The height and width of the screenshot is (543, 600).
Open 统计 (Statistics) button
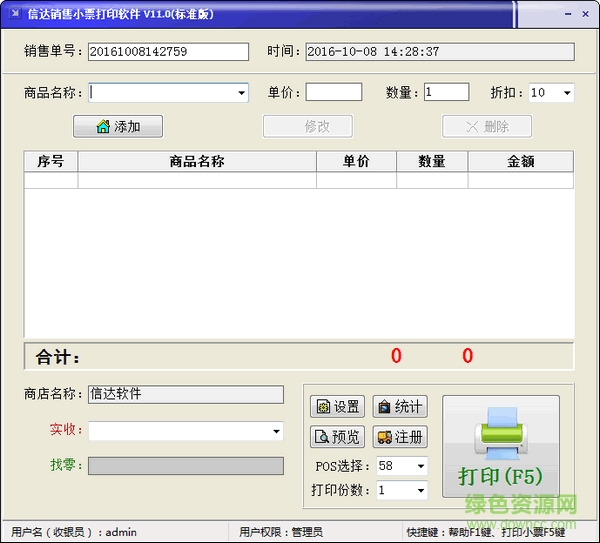tap(399, 406)
